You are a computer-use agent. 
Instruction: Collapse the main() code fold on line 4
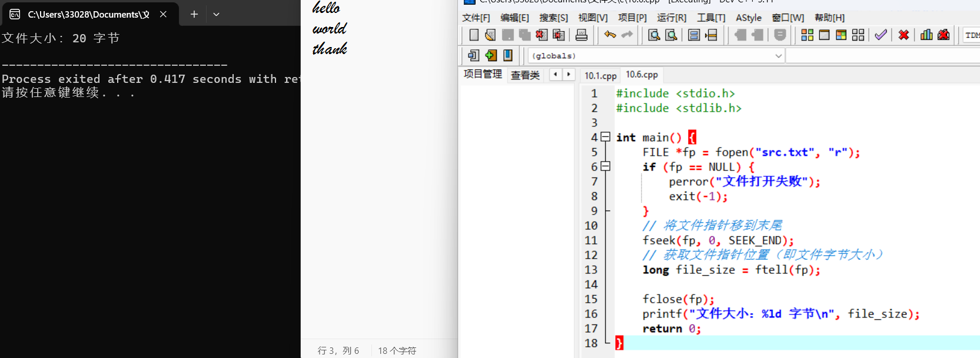(605, 137)
